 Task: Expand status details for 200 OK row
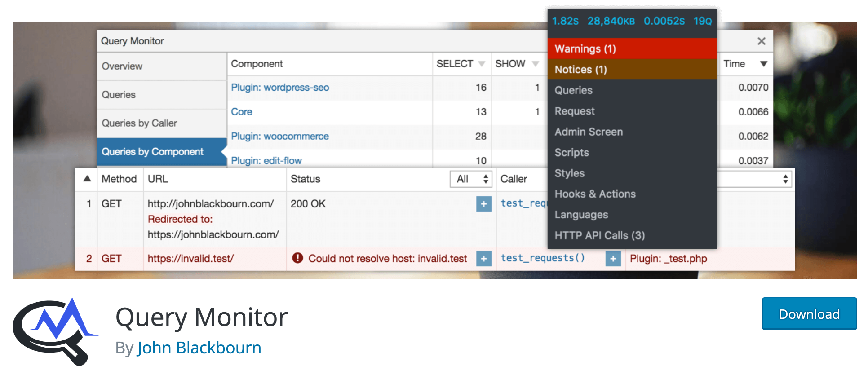tap(483, 204)
